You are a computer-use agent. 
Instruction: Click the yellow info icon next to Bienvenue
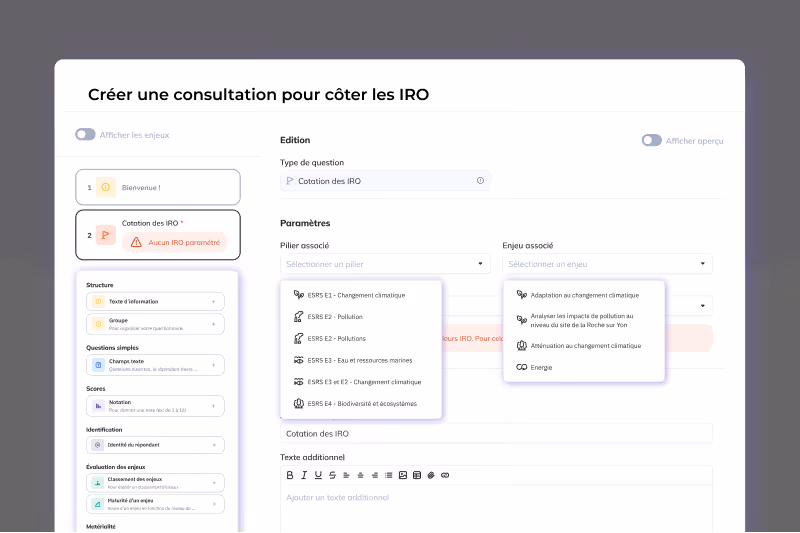point(106,187)
